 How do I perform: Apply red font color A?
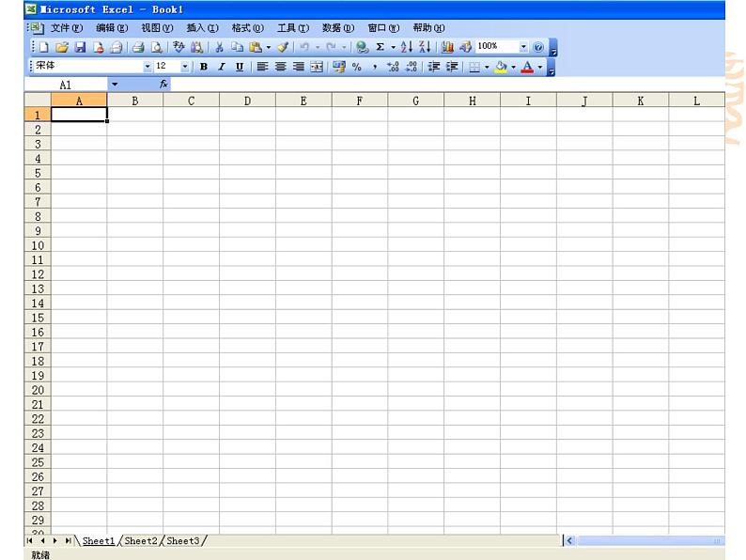pos(527,67)
